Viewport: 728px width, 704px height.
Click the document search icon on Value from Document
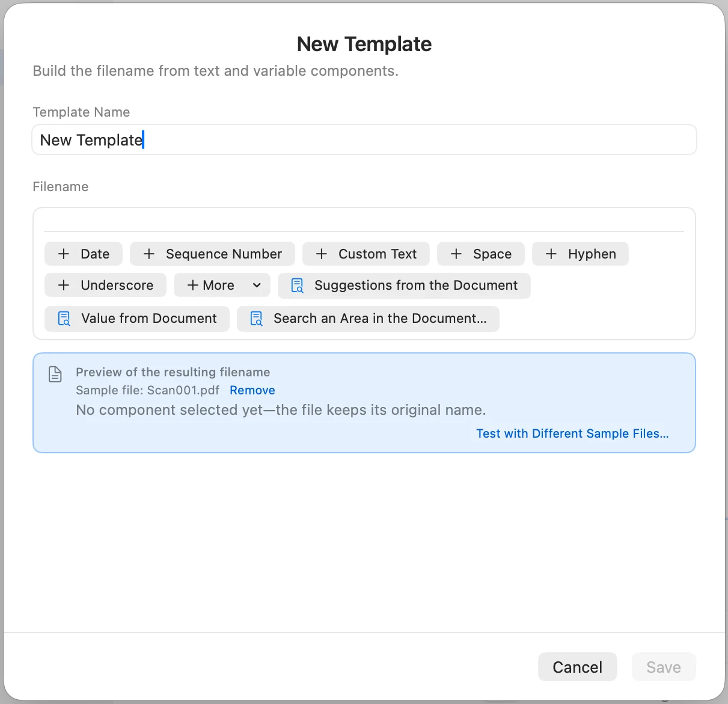pos(64,319)
